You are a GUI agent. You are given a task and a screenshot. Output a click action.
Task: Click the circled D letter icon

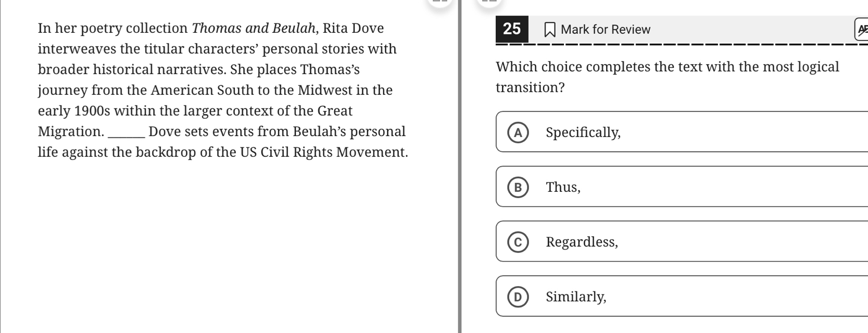518,297
